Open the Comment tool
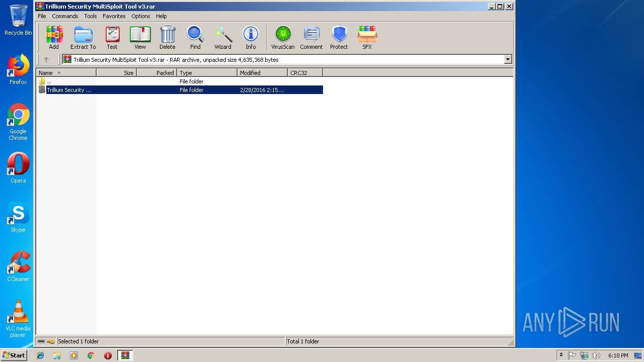 [x=311, y=38]
